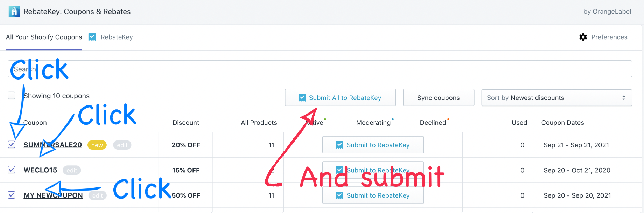The width and height of the screenshot is (644, 213).
Task: Click the Declined column header
Action: pos(433,123)
